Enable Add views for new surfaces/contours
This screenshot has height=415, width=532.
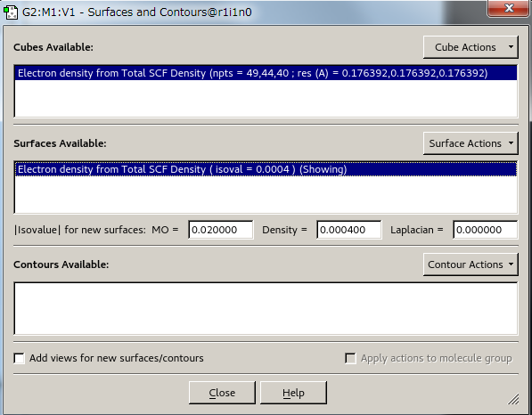(20, 358)
